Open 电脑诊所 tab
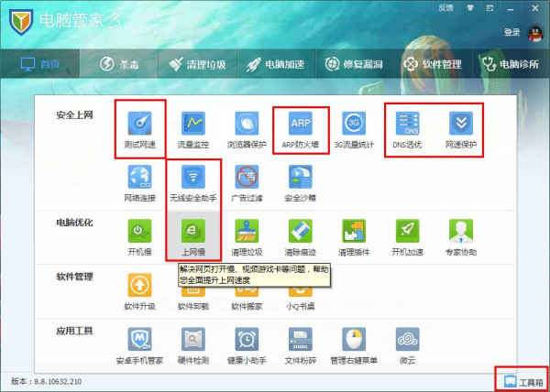Screen dimensions: 550x392 pyautogui.click(x=511, y=64)
